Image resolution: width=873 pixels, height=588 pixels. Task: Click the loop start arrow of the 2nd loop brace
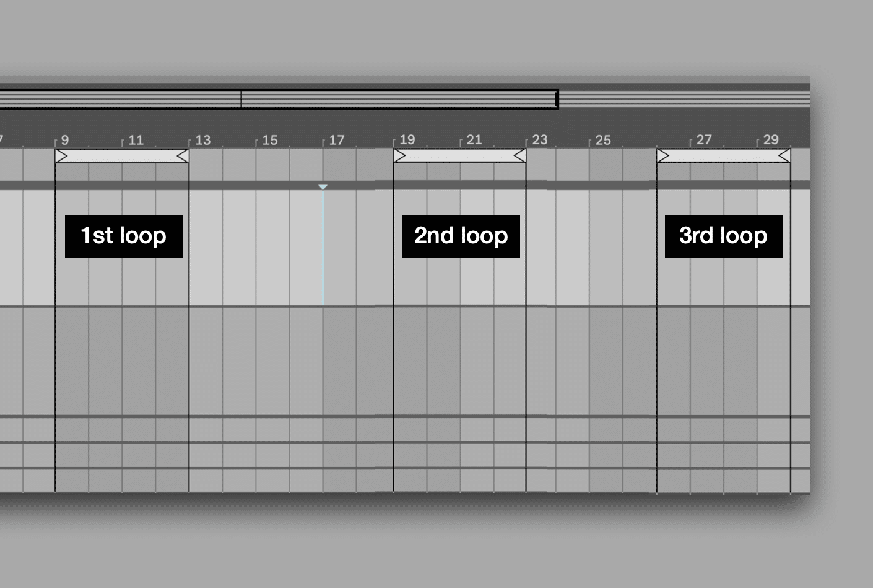click(x=399, y=156)
